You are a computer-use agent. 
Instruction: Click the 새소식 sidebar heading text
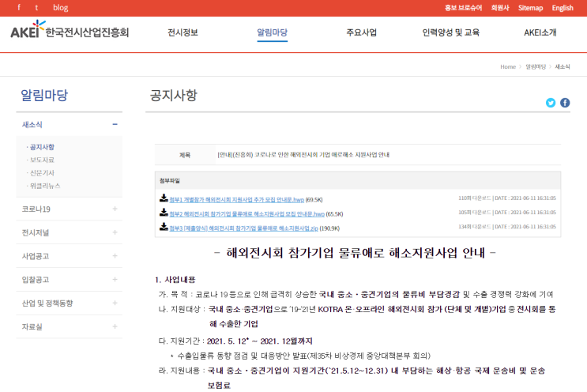point(32,125)
